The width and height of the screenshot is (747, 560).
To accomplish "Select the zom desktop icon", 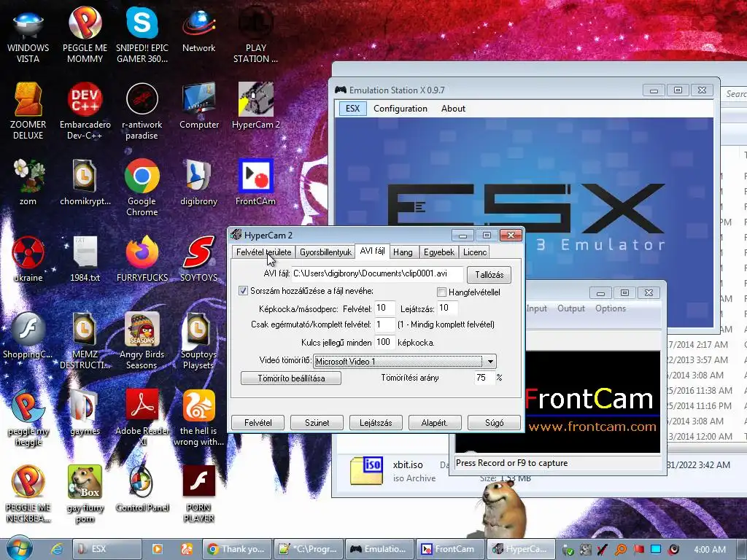I will 28,183.
